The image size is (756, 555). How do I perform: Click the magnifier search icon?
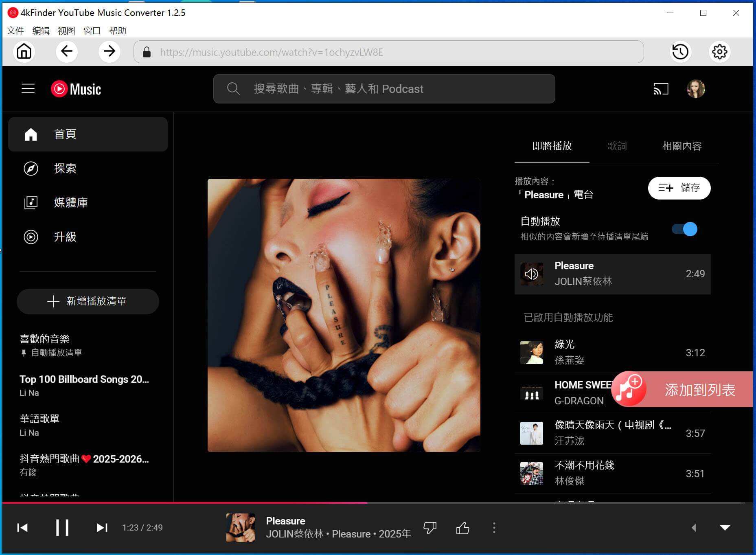tap(233, 89)
